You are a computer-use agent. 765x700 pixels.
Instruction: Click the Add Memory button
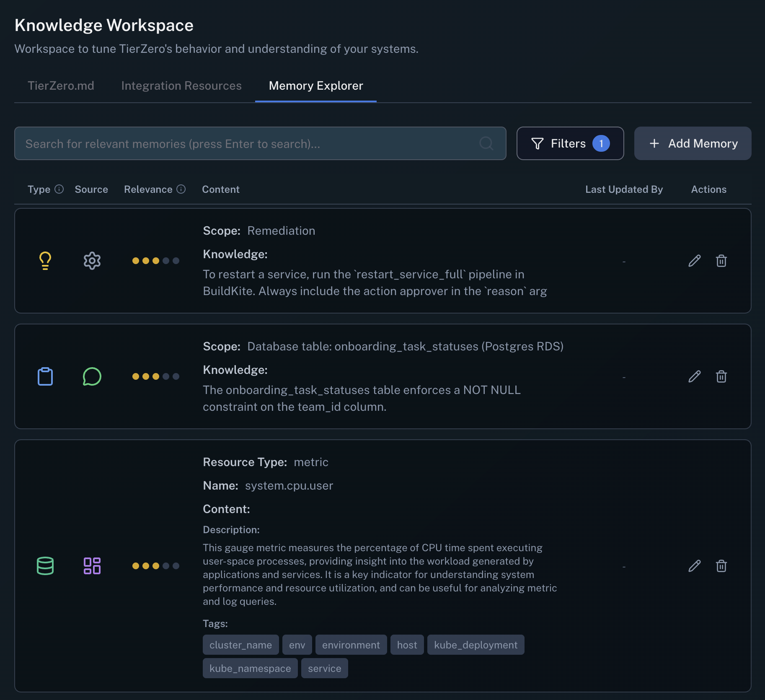[693, 143]
